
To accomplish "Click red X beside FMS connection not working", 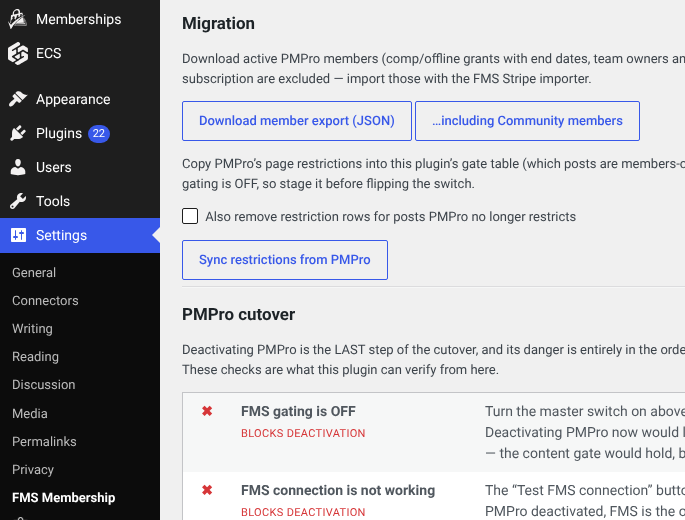I will click(x=207, y=490).
